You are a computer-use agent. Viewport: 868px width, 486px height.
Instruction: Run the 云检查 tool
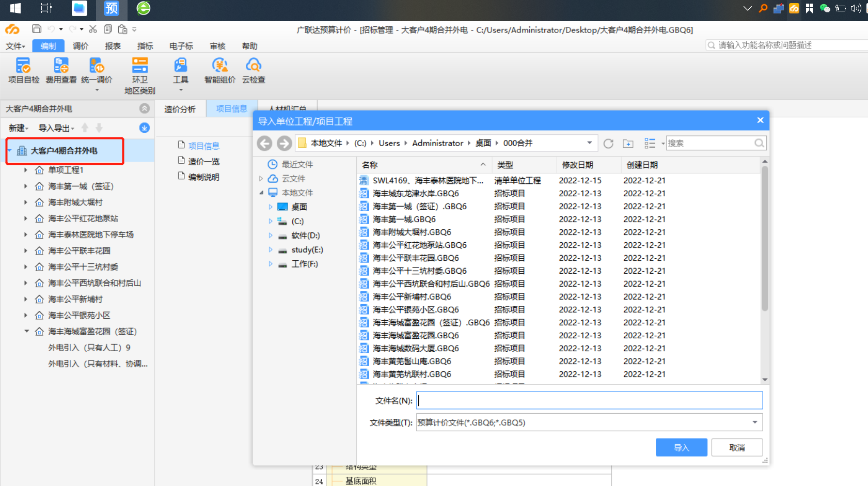[254, 71]
